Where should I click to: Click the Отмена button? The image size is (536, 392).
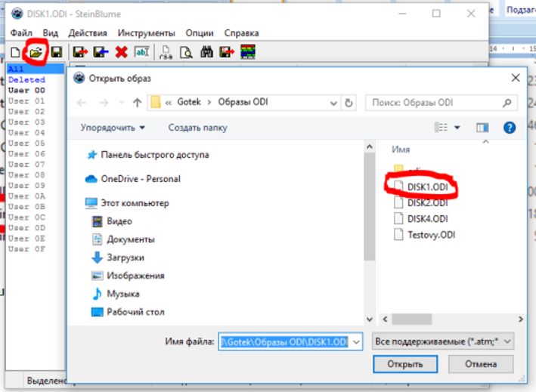tap(481, 364)
